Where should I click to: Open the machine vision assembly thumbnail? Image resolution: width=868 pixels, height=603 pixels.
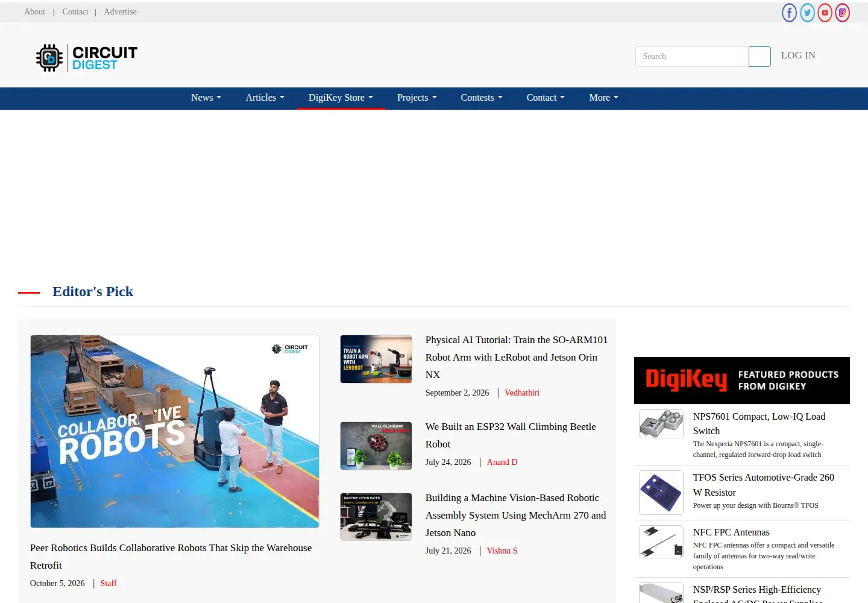pyautogui.click(x=376, y=517)
